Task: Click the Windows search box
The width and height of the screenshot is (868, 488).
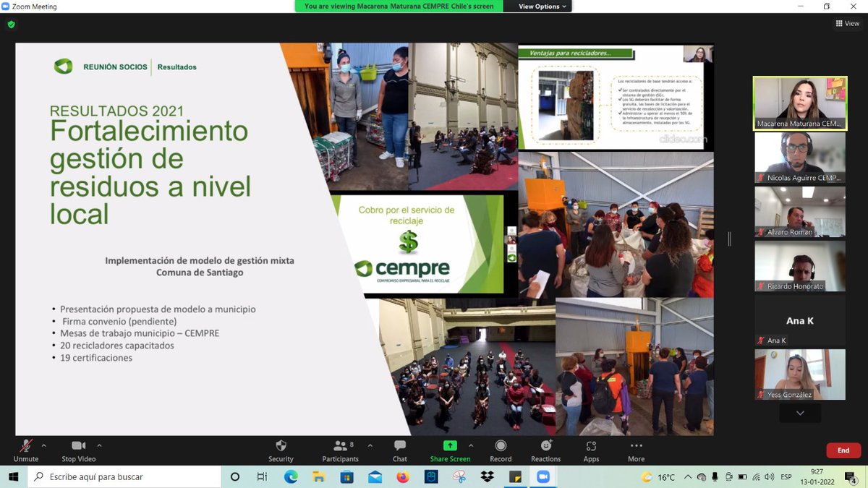Action: coord(124,476)
